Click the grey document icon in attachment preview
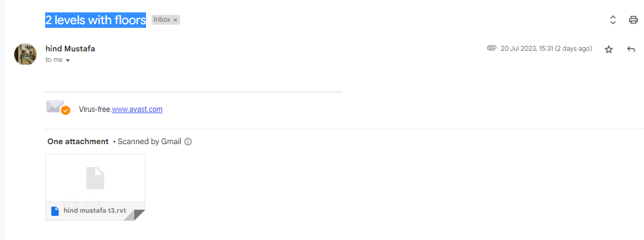 coord(95,178)
